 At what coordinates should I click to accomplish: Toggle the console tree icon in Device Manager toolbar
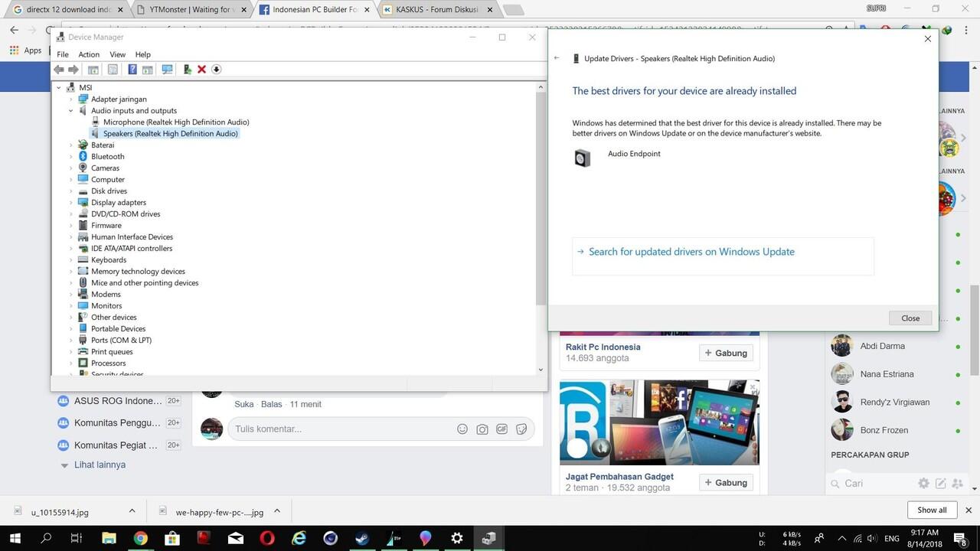(93, 70)
